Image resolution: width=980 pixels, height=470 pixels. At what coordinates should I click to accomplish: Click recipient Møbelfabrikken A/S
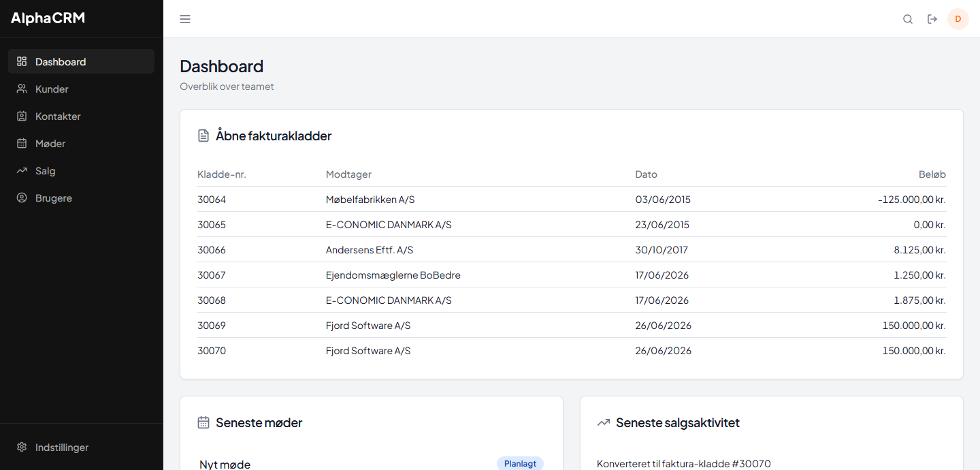click(x=370, y=200)
